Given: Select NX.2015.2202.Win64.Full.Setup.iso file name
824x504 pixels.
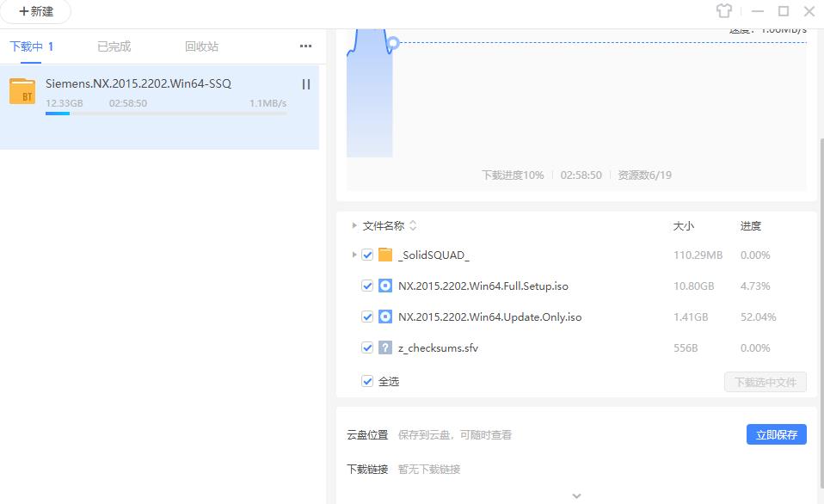Looking at the screenshot, I should tap(483, 286).
